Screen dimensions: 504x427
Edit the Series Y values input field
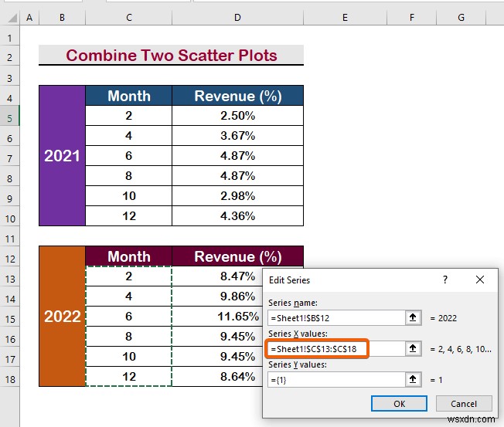(x=336, y=380)
